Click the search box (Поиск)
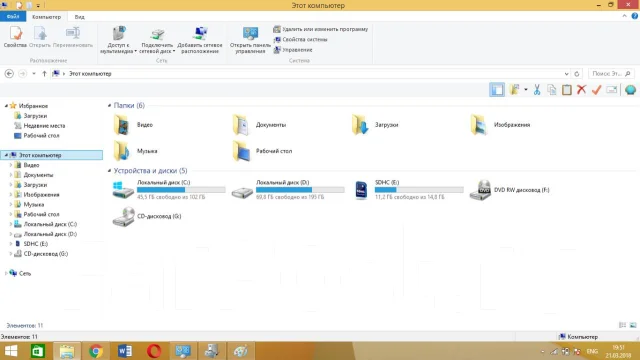640x360 pixels. 611,74
